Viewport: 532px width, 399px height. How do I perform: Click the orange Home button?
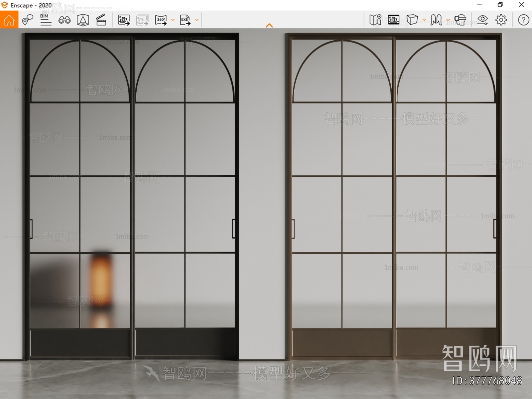pyautogui.click(x=9, y=20)
